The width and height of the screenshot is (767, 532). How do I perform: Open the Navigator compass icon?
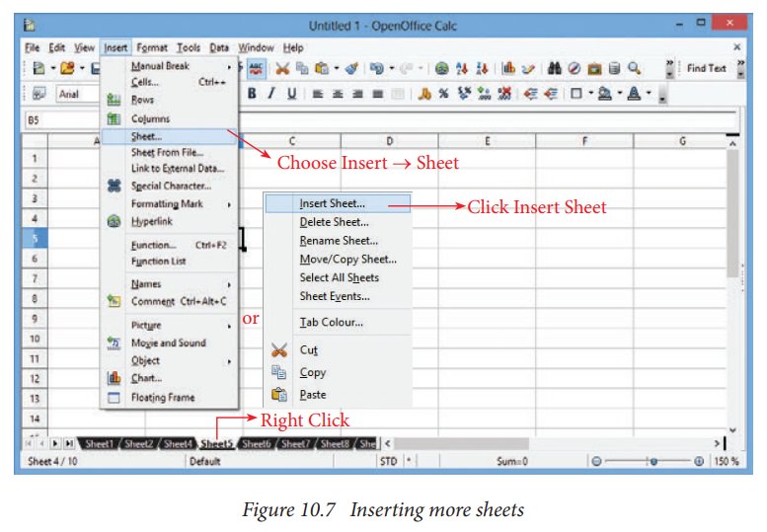[x=575, y=68]
